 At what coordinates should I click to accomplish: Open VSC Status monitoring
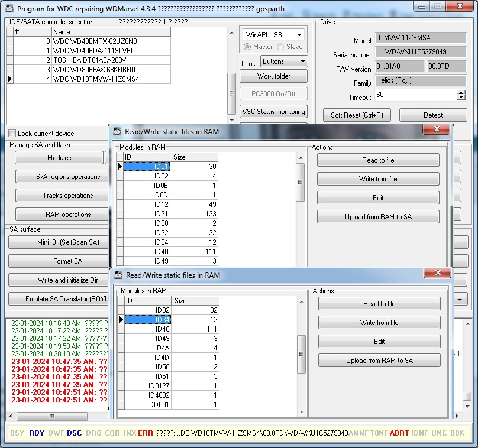pos(273,112)
